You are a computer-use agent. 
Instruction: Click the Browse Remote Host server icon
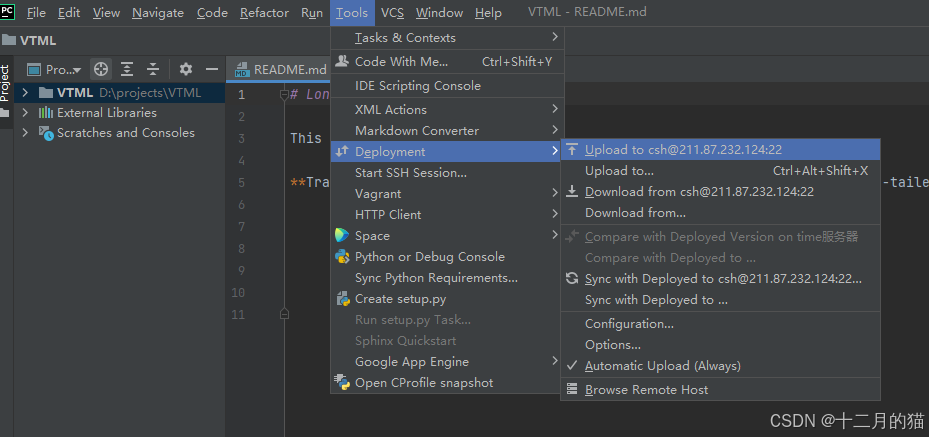coord(572,390)
